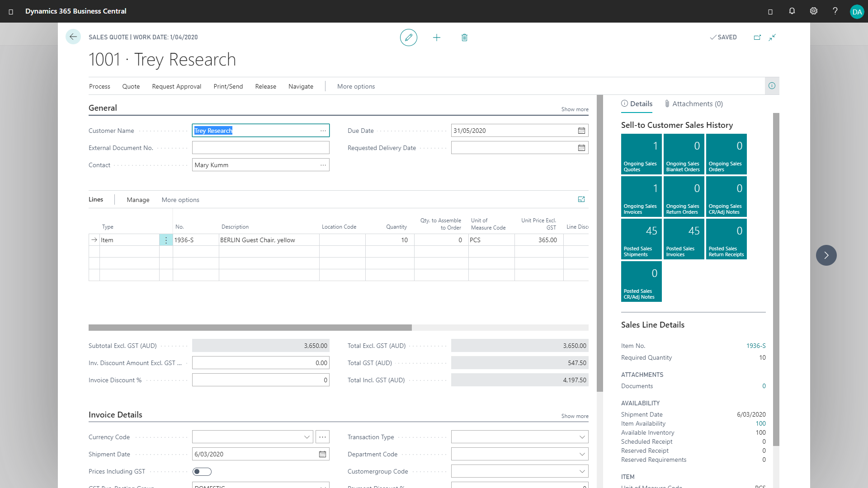The height and width of the screenshot is (488, 868).
Task: Click Show more in General section
Action: pyautogui.click(x=575, y=109)
